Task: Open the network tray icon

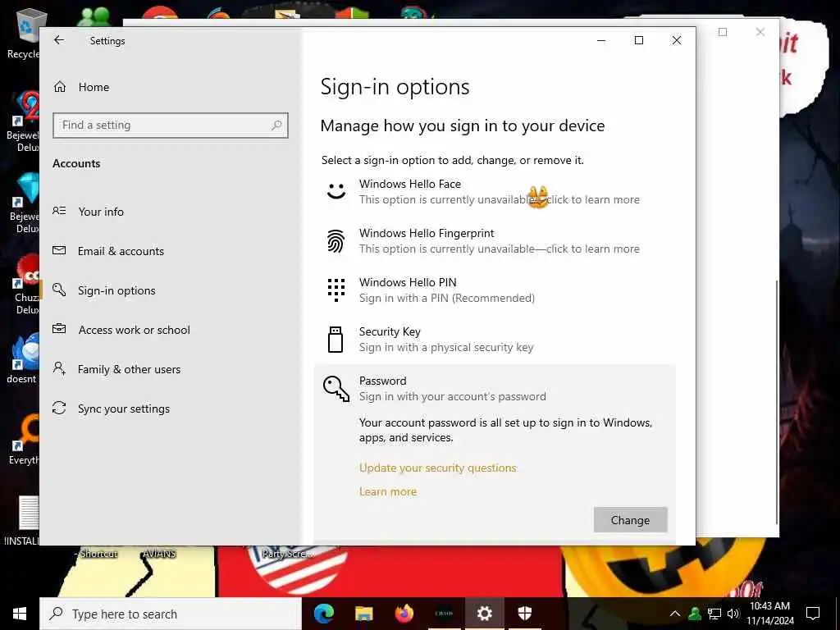Action: coord(714,614)
